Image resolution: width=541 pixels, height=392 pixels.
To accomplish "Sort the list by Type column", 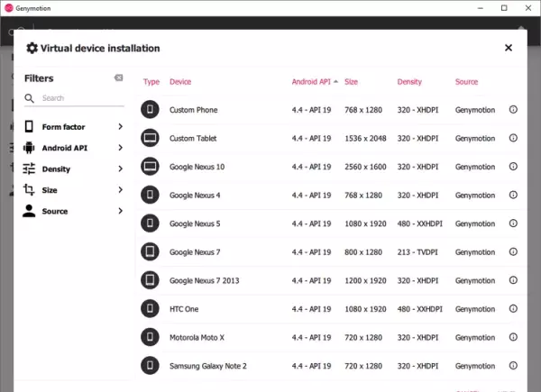I will [151, 82].
